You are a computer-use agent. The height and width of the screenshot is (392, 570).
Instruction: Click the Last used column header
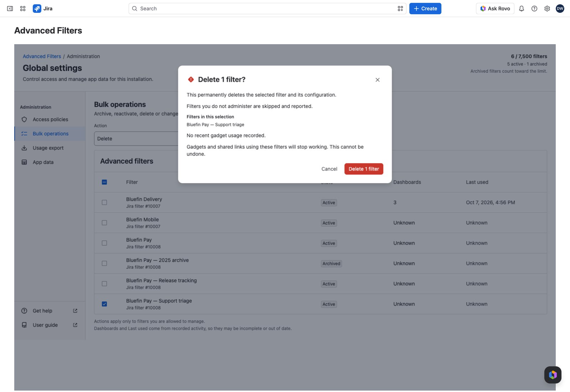[477, 182]
